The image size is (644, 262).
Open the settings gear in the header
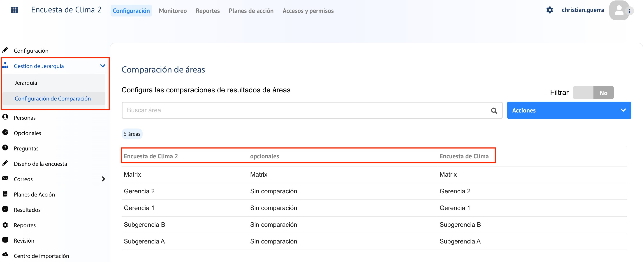[549, 10]
